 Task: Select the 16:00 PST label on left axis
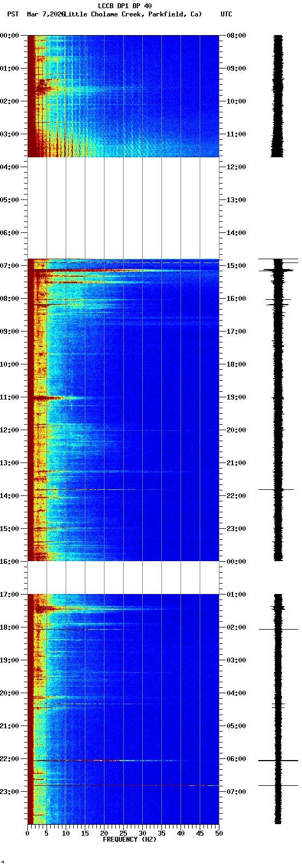9,562
